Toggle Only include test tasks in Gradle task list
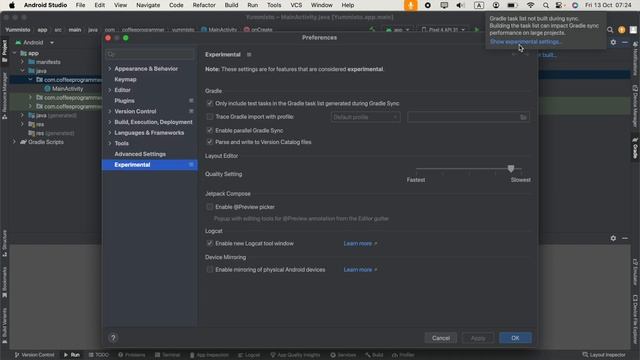640x360 pixels. coord(209,103)
